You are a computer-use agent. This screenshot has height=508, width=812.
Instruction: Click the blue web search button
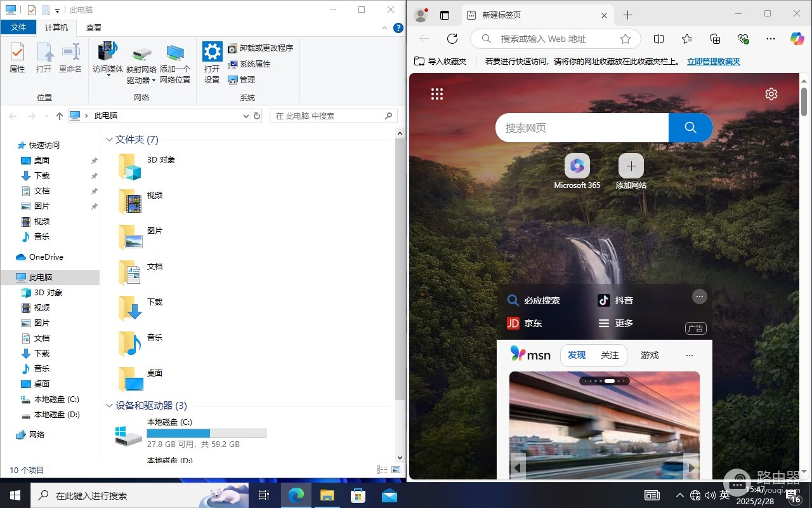(691, 128)
